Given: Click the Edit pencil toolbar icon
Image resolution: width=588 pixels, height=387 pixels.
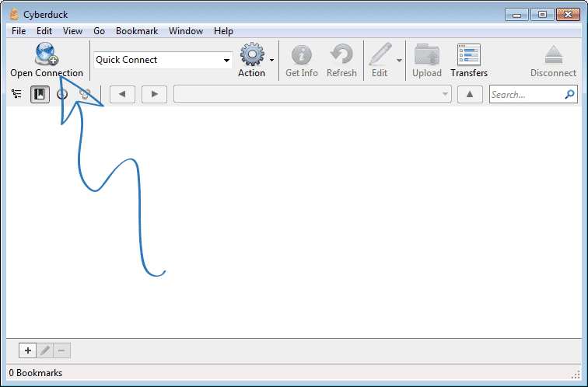Looking at the screenshot, I should tap(380, 54).
